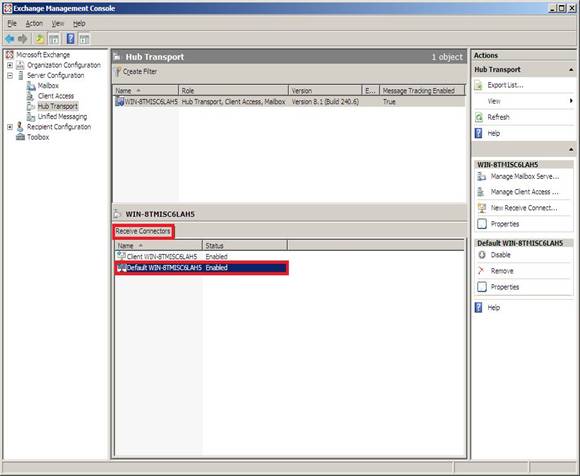
Task: Collapse the server actions section arrow
Action: (571, 149)
